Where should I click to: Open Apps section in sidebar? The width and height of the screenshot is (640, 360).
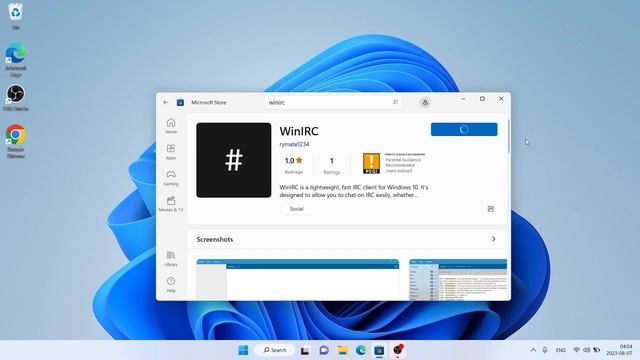(x=171, y=152)
